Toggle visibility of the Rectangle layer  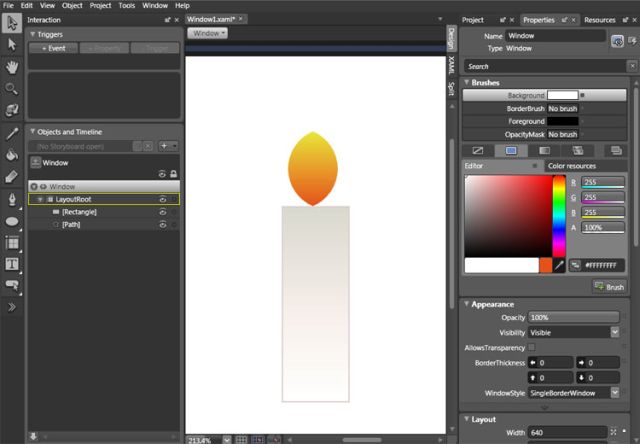click(x=162, y=212)
